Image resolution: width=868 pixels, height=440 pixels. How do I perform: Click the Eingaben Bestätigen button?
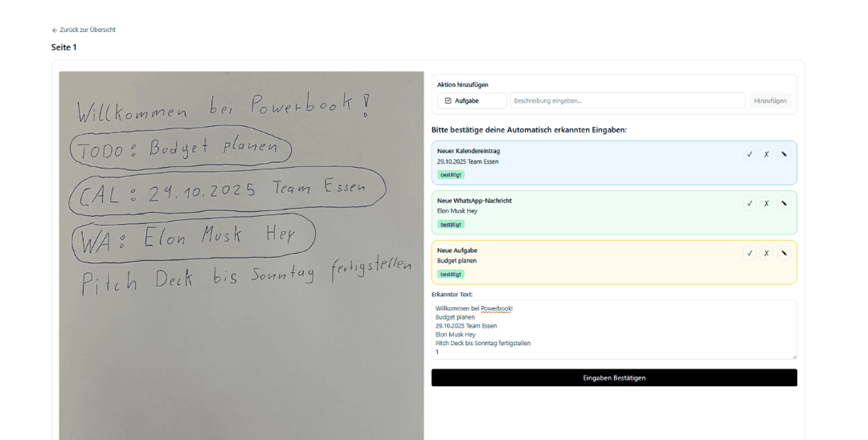614,378
